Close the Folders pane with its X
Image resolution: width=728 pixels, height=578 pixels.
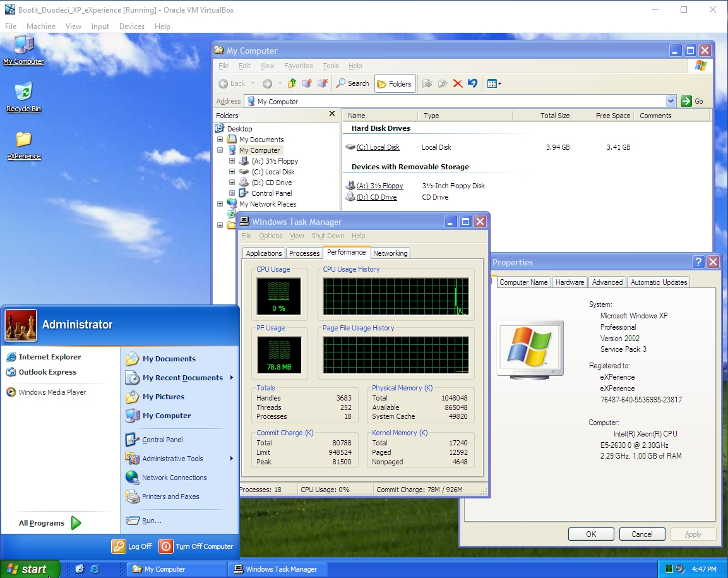(332, 114)
